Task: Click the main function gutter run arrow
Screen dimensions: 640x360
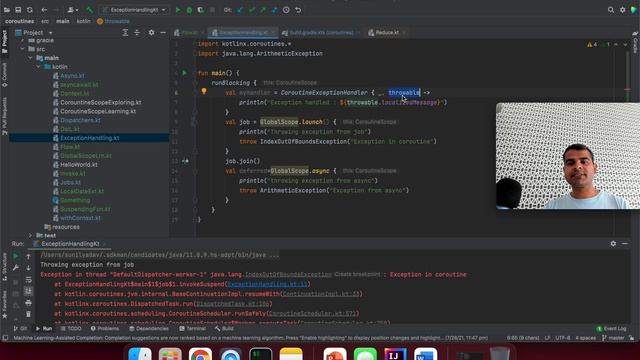Action: coord(184,73)
